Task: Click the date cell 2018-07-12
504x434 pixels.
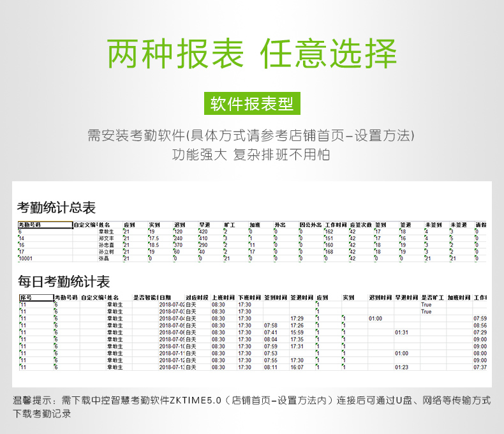Action: pyautogui.click(x=172, y=361)
